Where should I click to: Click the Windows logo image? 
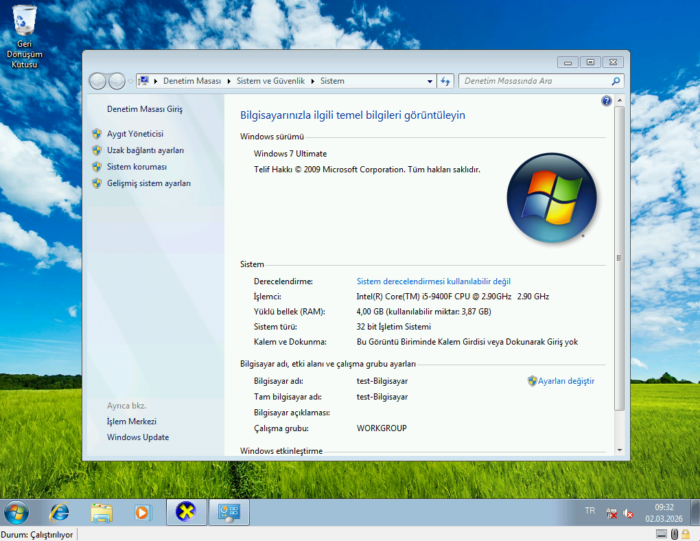pyautogui.click(x=552, y=198)
